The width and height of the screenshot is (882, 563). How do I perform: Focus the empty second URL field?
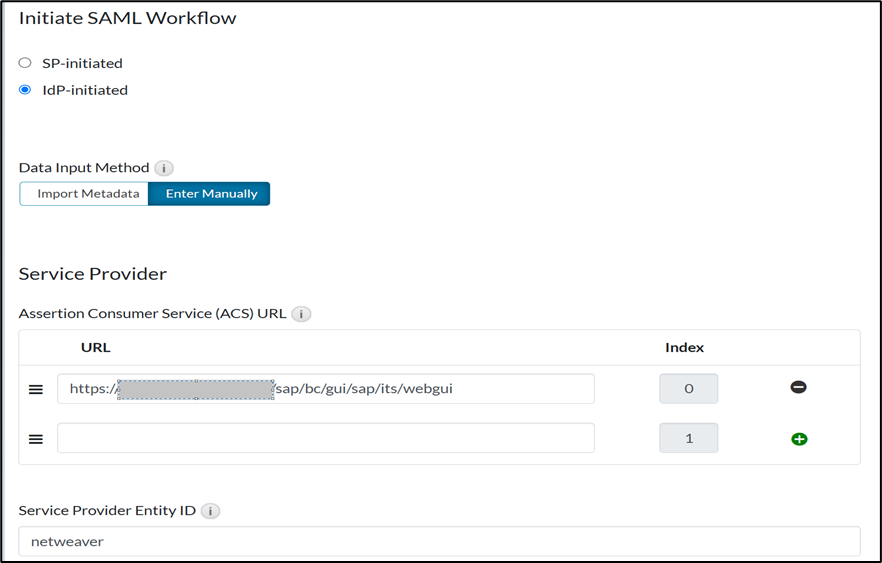325,438
